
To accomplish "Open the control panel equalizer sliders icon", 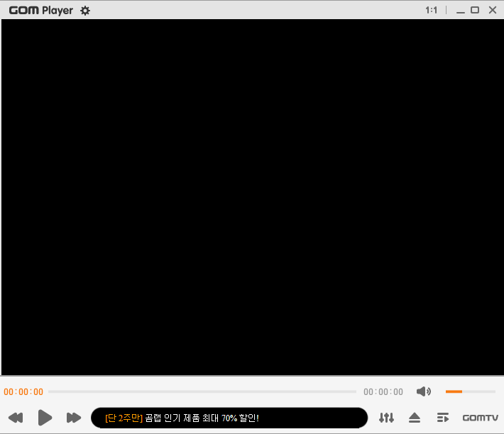I will [x=386, y=418].
